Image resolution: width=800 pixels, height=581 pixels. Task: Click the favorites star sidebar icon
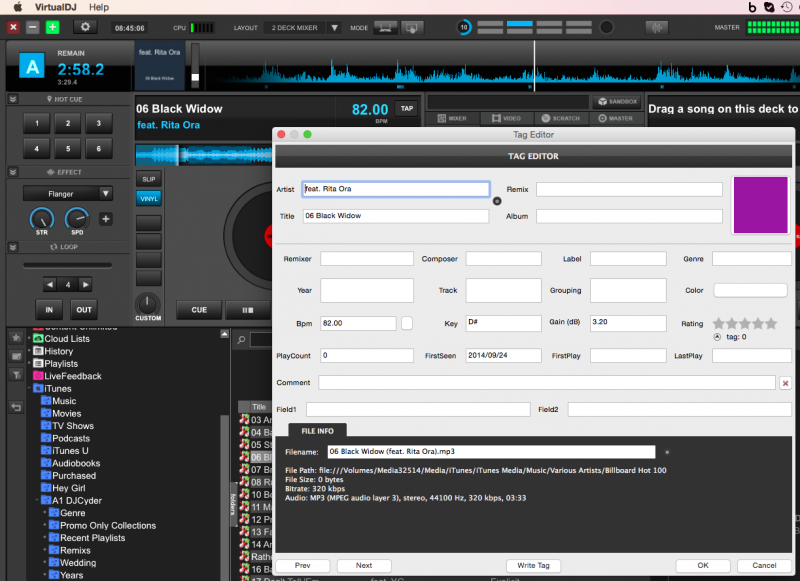[16, 338]
